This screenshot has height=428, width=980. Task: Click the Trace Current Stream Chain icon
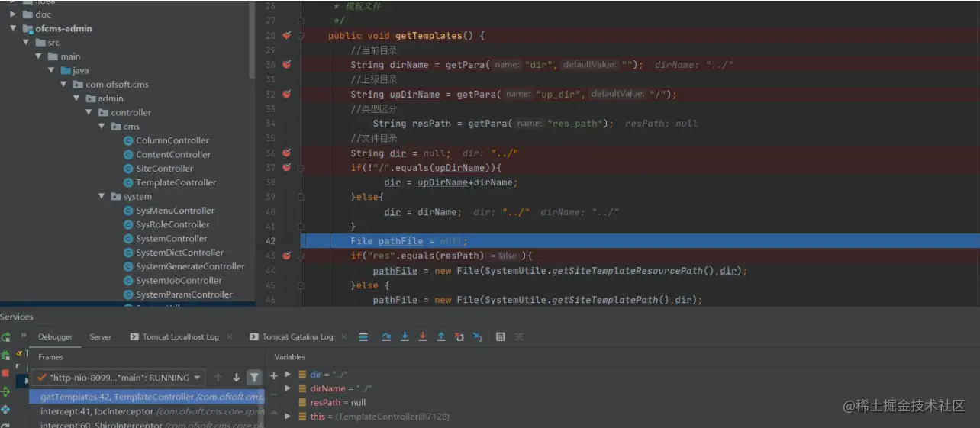pos(519,336)
